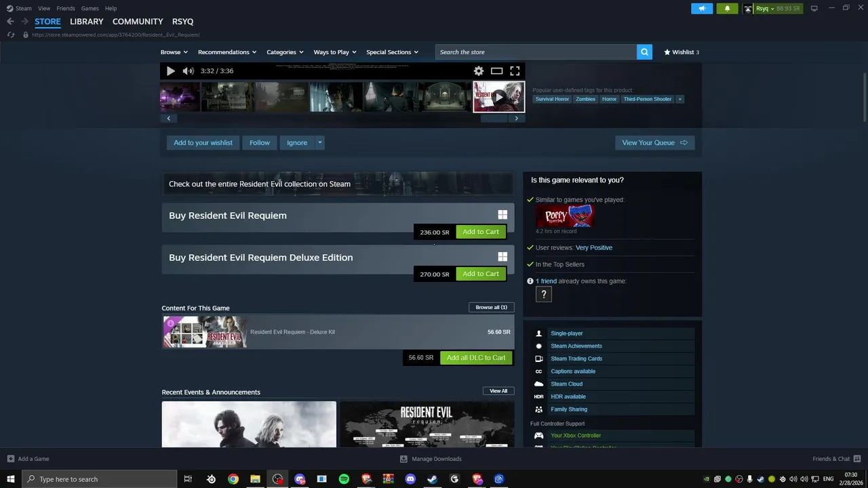Viewport: 868px width, 488px height.
Task: Open Friends & Chat
Action: pos(836,459)
